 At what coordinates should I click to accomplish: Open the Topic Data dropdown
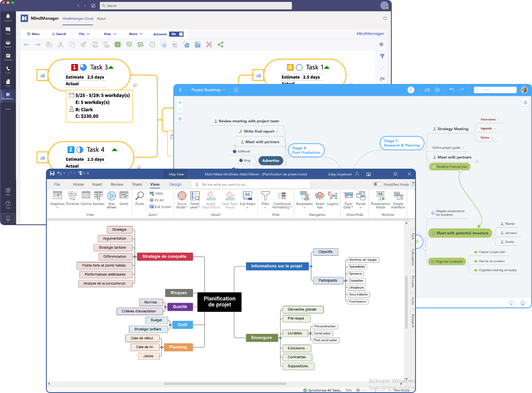349,199
